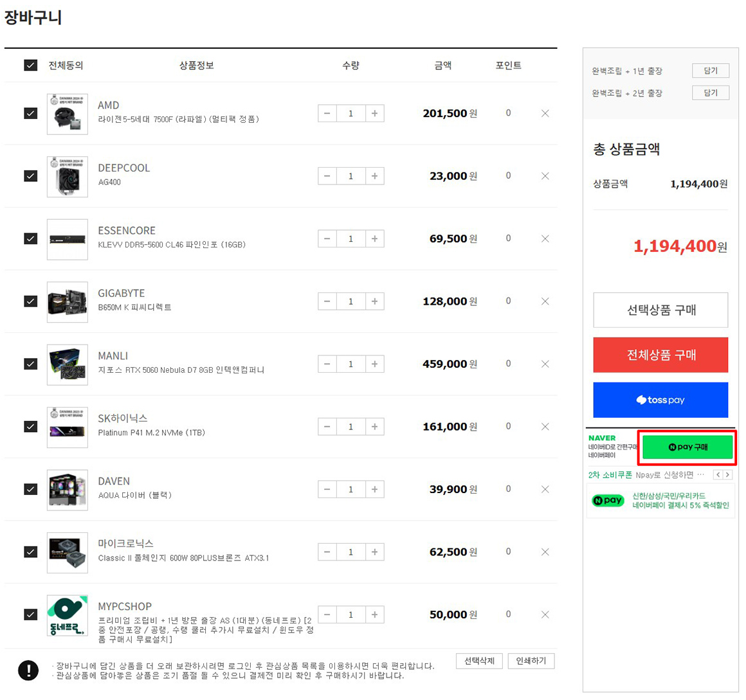Open the MANLI graphics card thumbnail

pyautogui.click(x=68, y=364)
